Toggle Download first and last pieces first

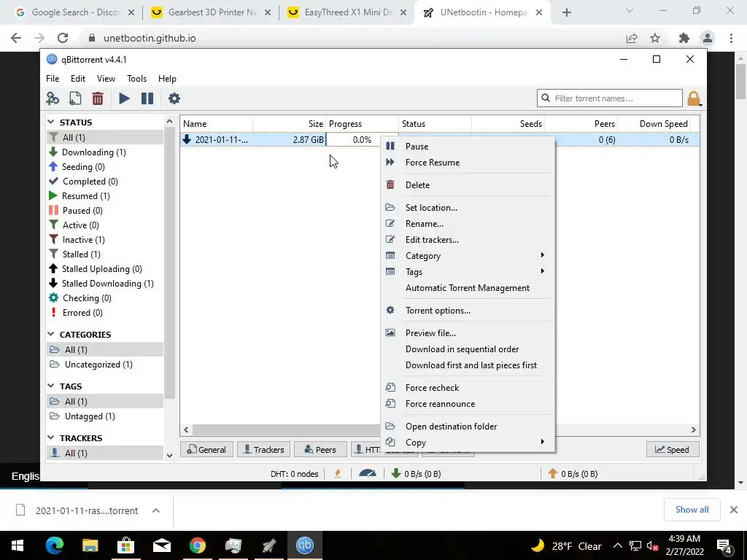pyautogui.click(x=471, y=365)
